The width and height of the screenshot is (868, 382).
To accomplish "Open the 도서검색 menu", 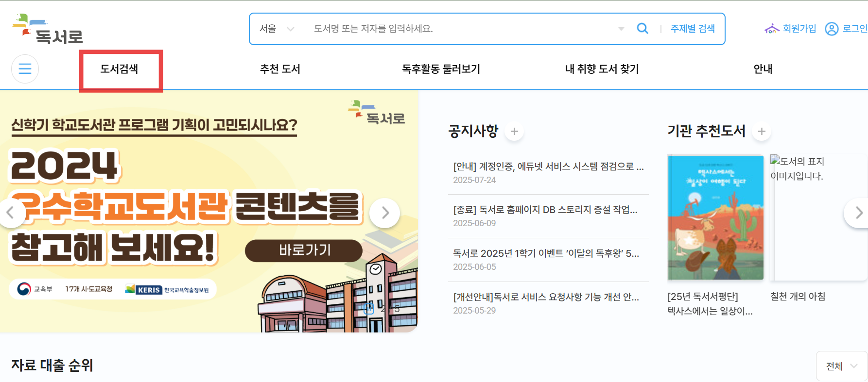I will [120, 69].
